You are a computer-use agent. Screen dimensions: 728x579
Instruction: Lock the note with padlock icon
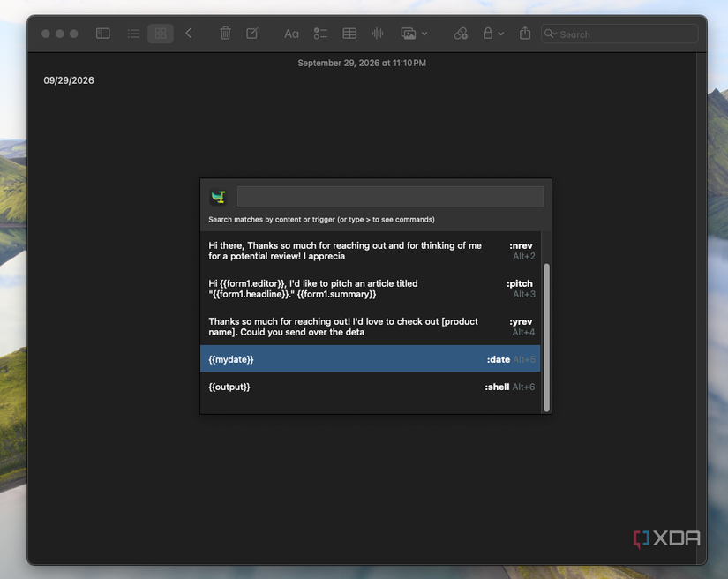coord(487,34)
